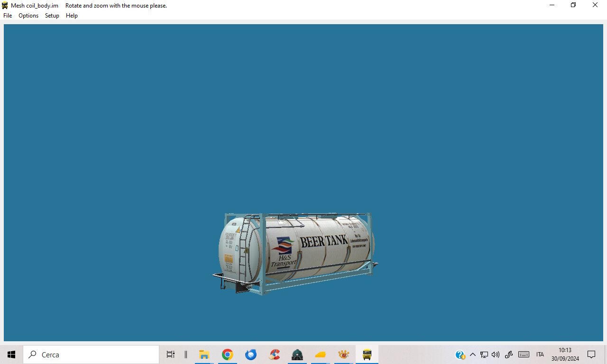Open the volume control speaker icon

point(496,355)
